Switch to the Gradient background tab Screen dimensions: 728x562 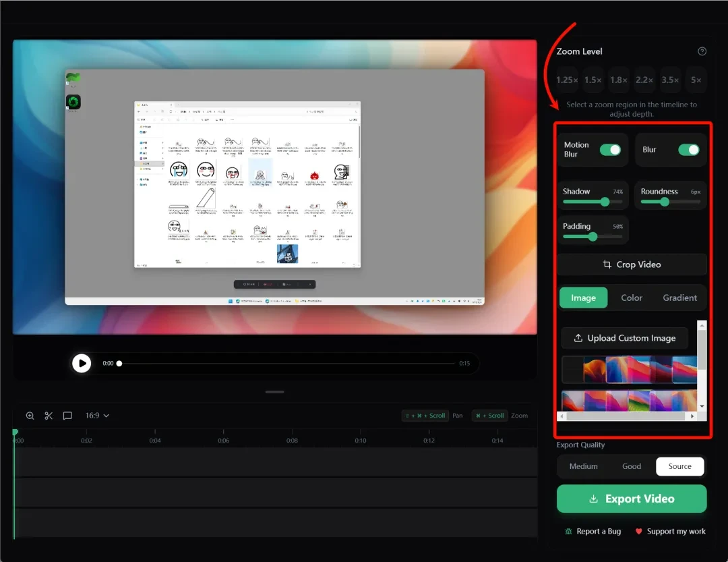click(x=679, y=298)
